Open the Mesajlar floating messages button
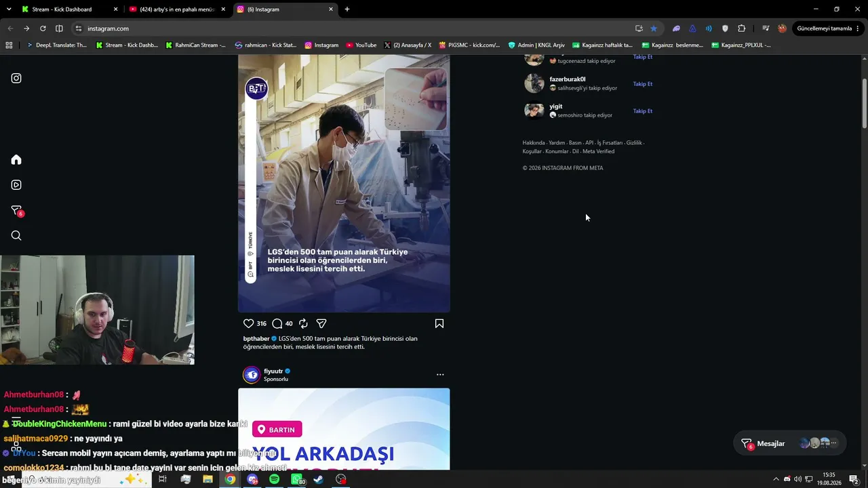The image size is (868, 488). click(x=790, y=443)
